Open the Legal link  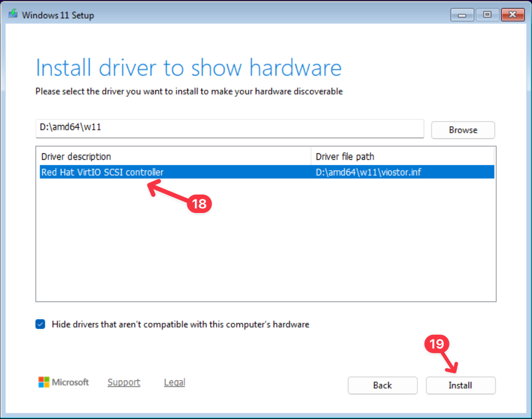tap(174, 383)
